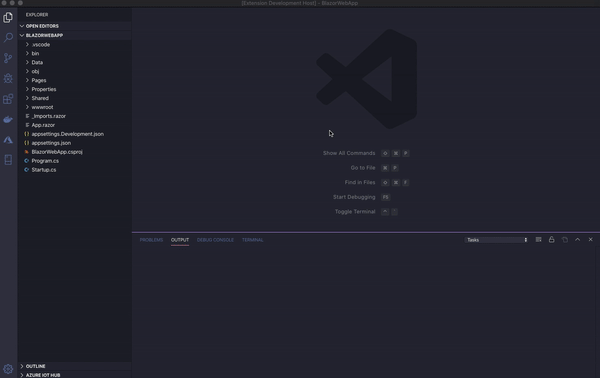Expand the Pages folder
Screen dimensions: 600x378
(x=75, y=80)
